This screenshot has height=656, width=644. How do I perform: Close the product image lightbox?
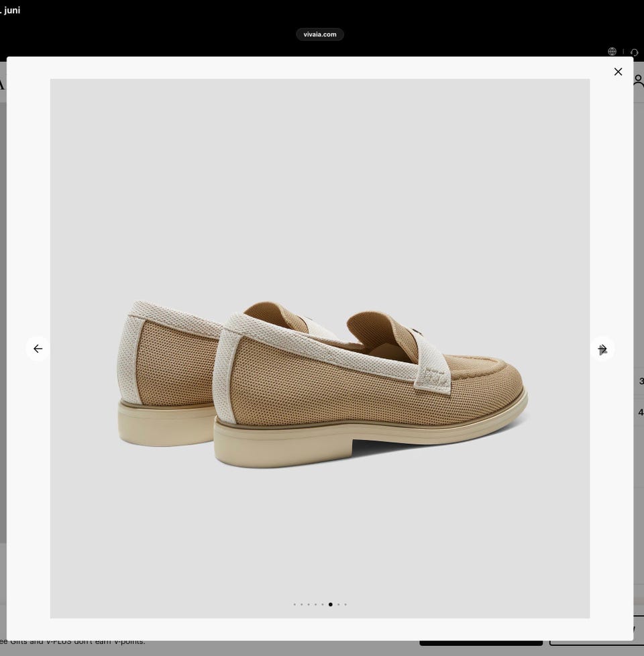point(618,72)
